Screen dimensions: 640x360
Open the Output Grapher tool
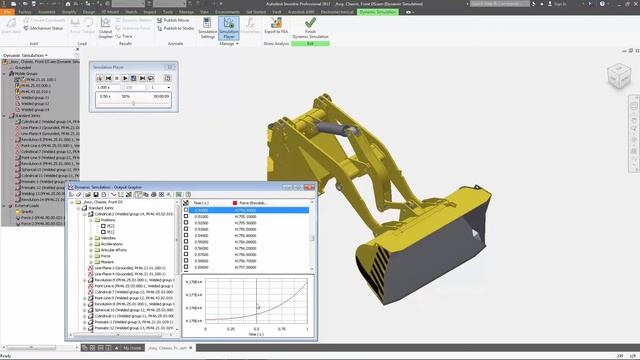105,28
